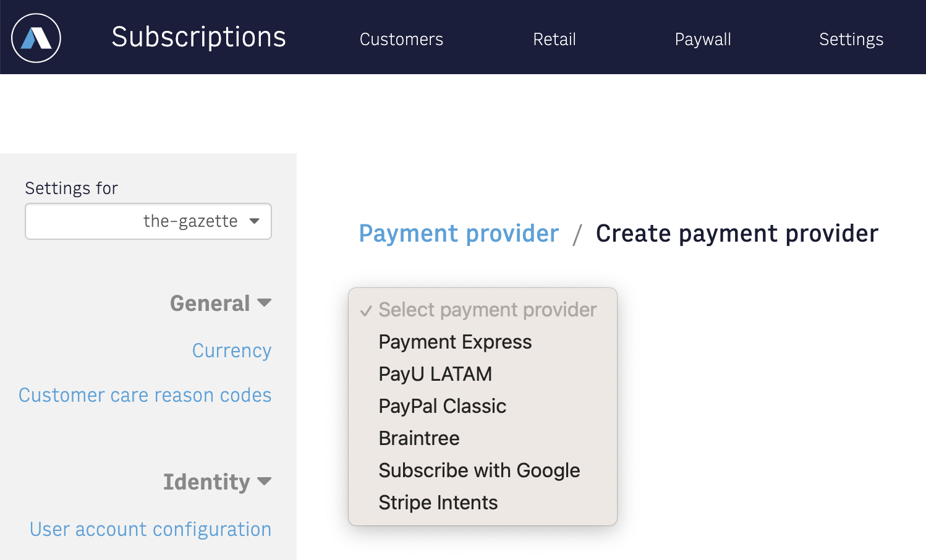Viewport: 926px width, 560px height.
Task: Open Customer care reason codes link
Action: [x=145, y=395]
